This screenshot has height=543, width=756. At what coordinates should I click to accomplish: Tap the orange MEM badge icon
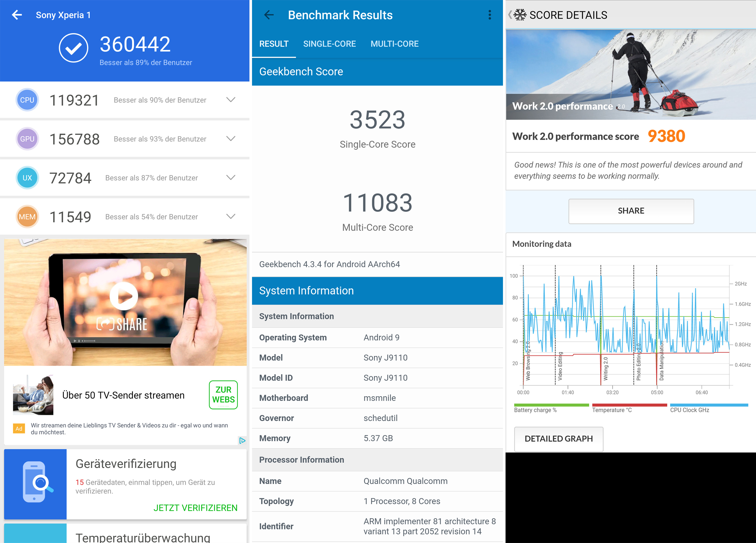[x=27, y=217]
